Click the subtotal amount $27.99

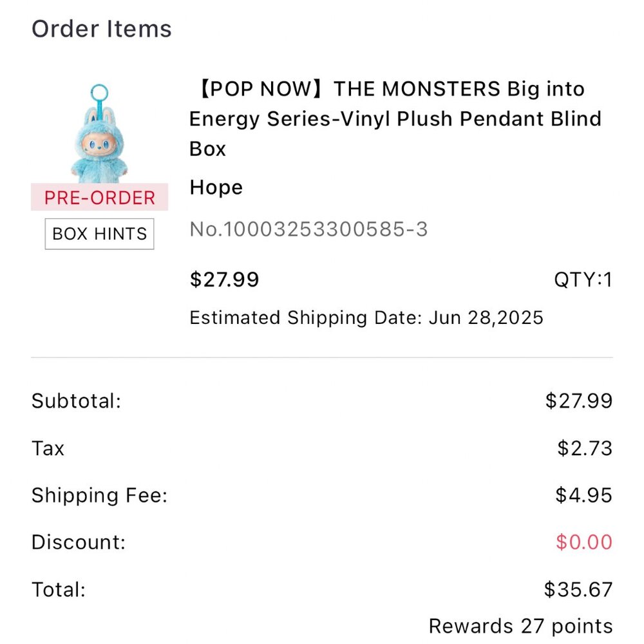tap(578, 401)
